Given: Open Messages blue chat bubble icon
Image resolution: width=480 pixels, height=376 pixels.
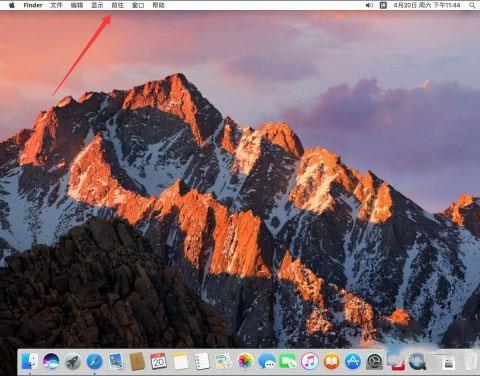Looking at the screenshot, I should [x=267, y=361].
